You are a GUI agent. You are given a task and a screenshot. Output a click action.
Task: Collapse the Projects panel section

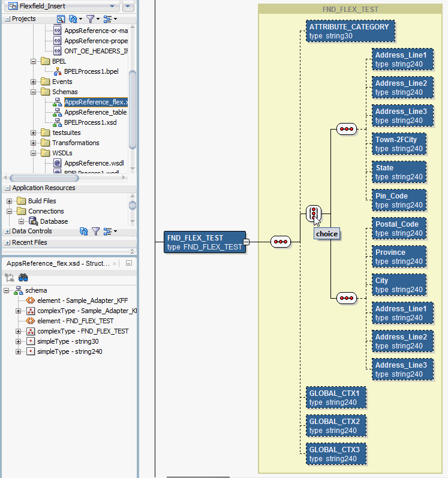(x=8, y=19)
